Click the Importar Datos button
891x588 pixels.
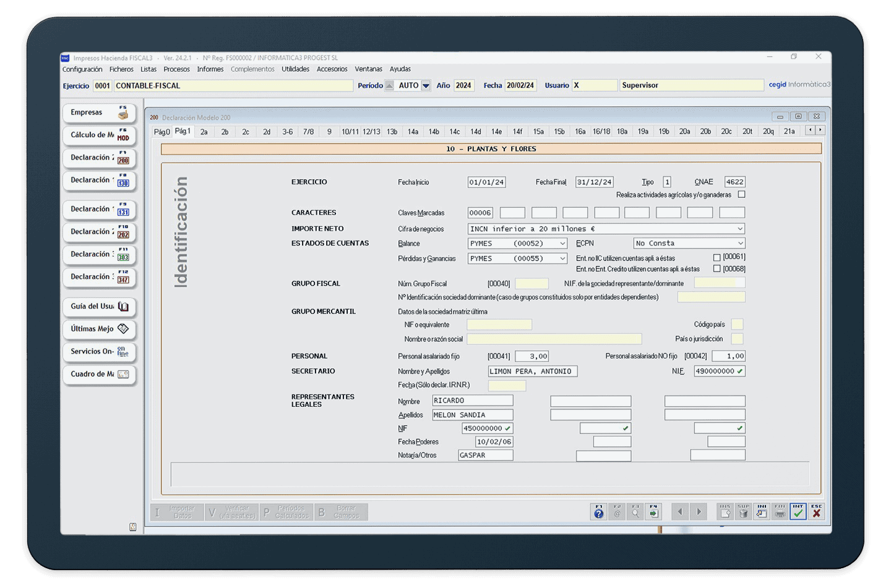pyautogui.click(x=177, y=512)
